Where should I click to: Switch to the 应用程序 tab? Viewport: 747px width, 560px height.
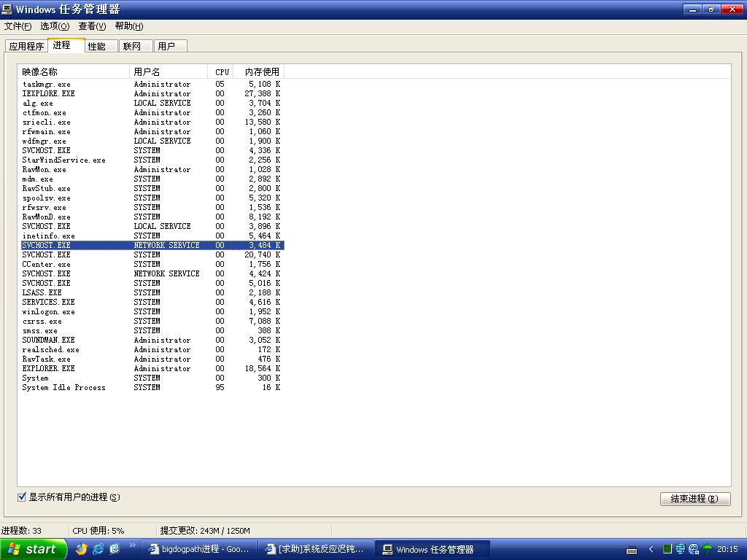26,46
